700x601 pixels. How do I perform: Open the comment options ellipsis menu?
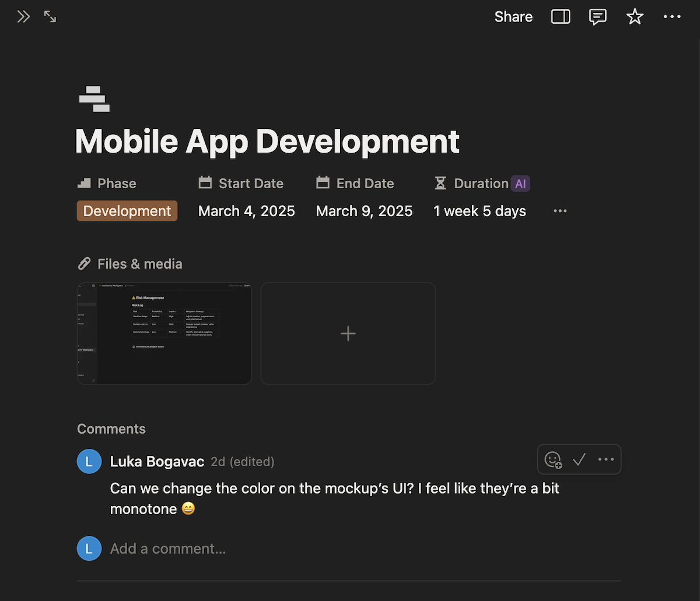click(x=605, y=459)
